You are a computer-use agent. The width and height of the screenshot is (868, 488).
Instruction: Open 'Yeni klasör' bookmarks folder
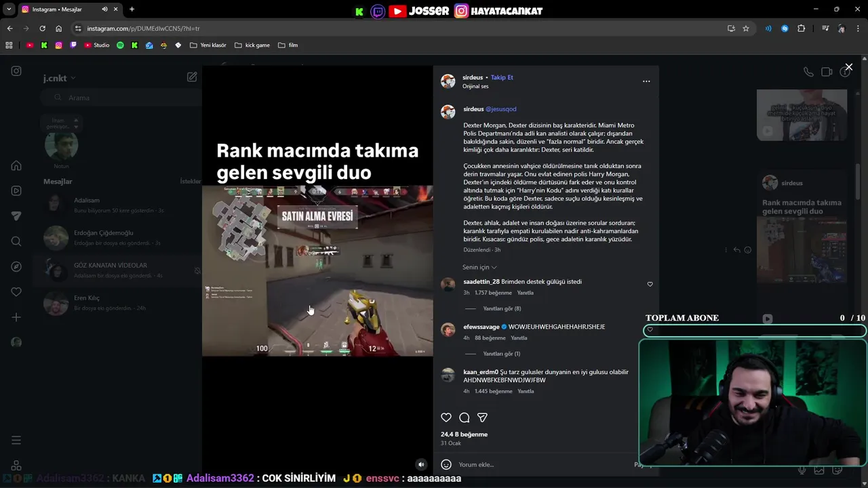click(x=208, y=45)
